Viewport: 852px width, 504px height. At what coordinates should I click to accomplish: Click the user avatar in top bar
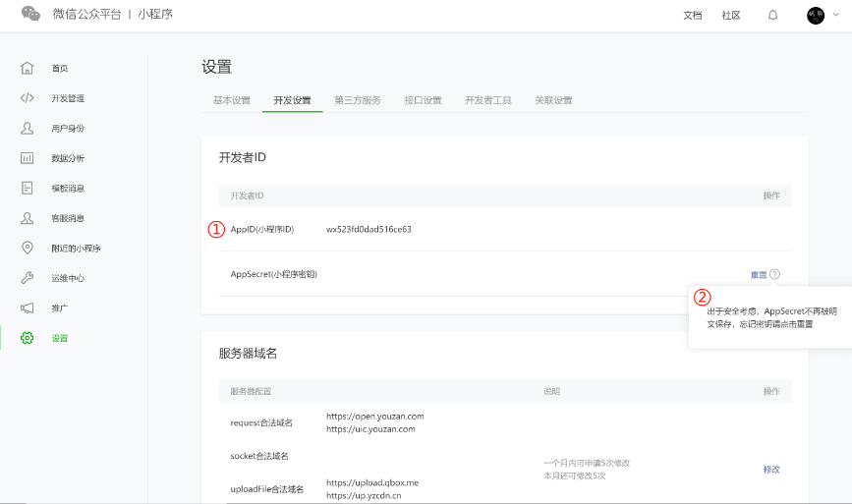point(815,15)
